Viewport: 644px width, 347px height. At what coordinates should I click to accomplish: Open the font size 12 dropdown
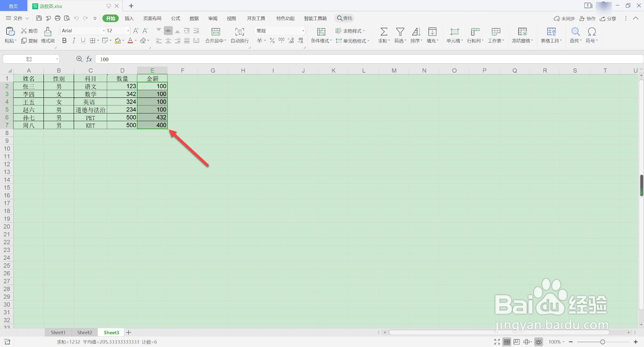[x=128, y=31]
